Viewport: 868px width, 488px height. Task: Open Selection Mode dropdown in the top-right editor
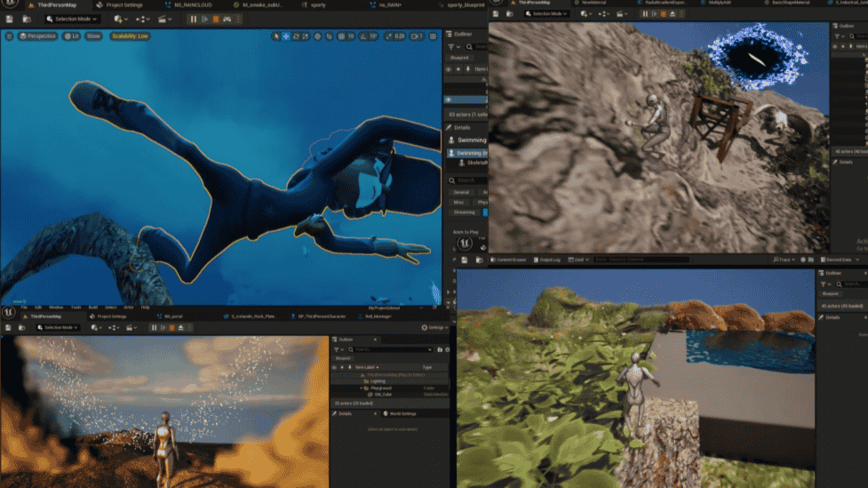tap(546, 14)
